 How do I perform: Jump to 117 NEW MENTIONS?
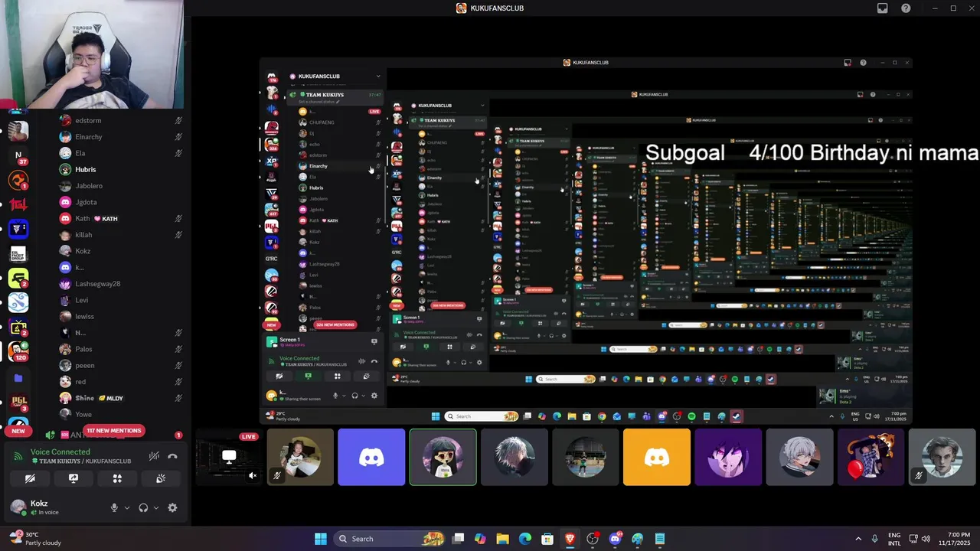click(x=114, y=431)
